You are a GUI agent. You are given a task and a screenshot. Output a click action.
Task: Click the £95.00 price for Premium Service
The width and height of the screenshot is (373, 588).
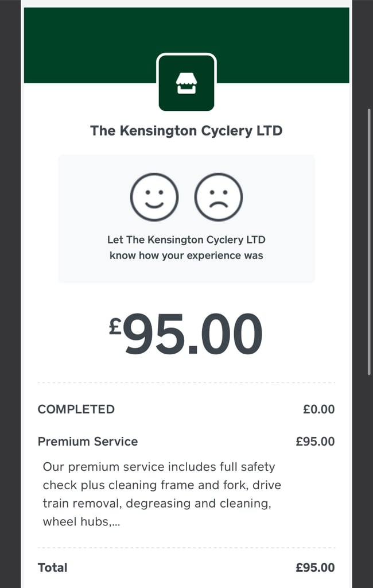point(315,442)
